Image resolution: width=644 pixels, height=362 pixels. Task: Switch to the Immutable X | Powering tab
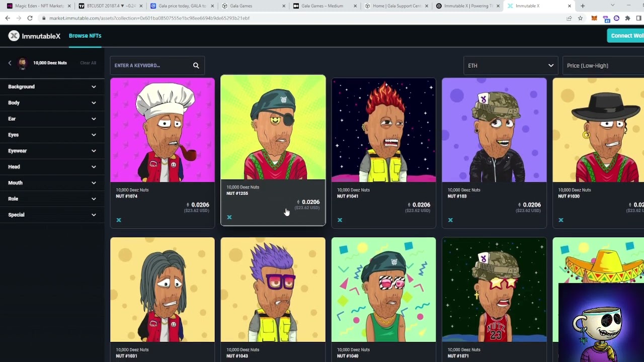pyautogui.click(x=467, y=6)
